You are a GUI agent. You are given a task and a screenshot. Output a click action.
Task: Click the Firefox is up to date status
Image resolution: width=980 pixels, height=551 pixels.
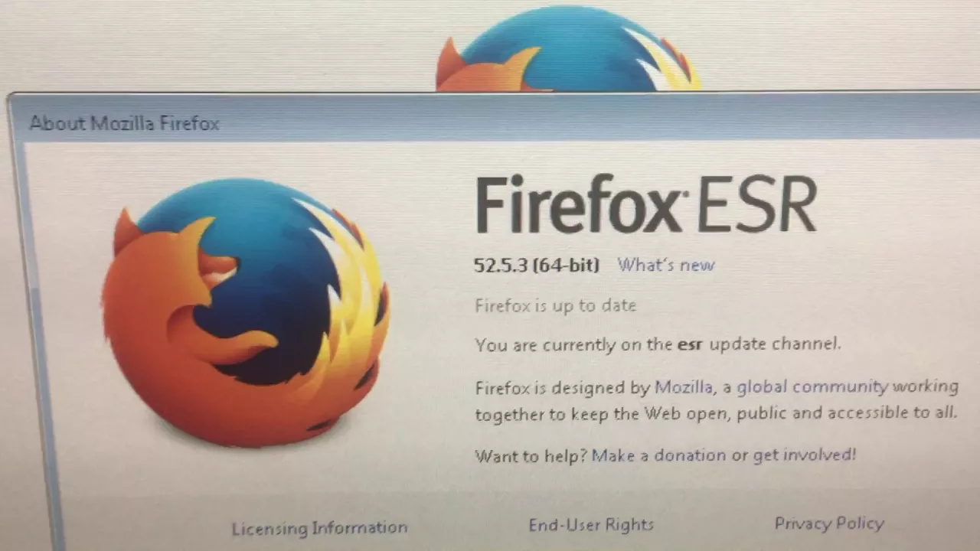[555, 306]
